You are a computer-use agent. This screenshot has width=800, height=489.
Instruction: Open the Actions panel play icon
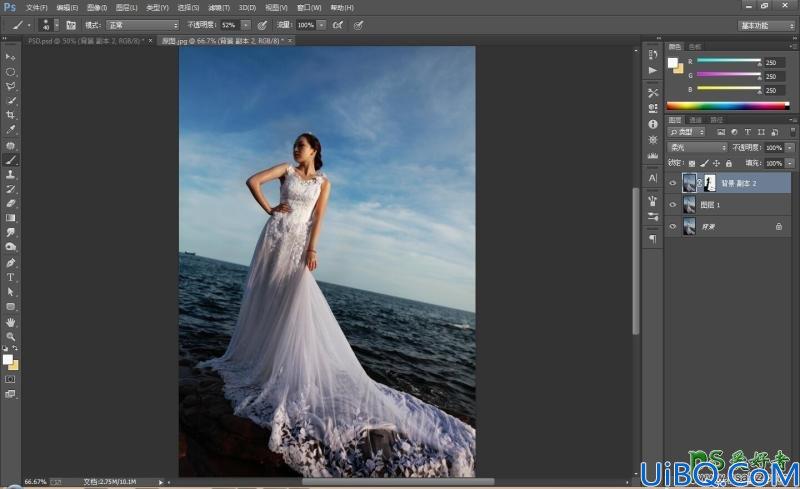[653, 70]
